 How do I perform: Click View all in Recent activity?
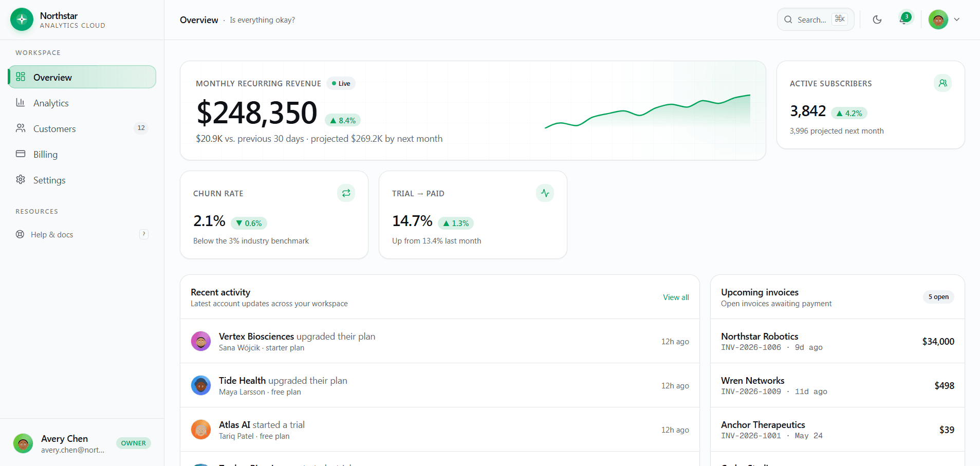(x=676, y=297)
